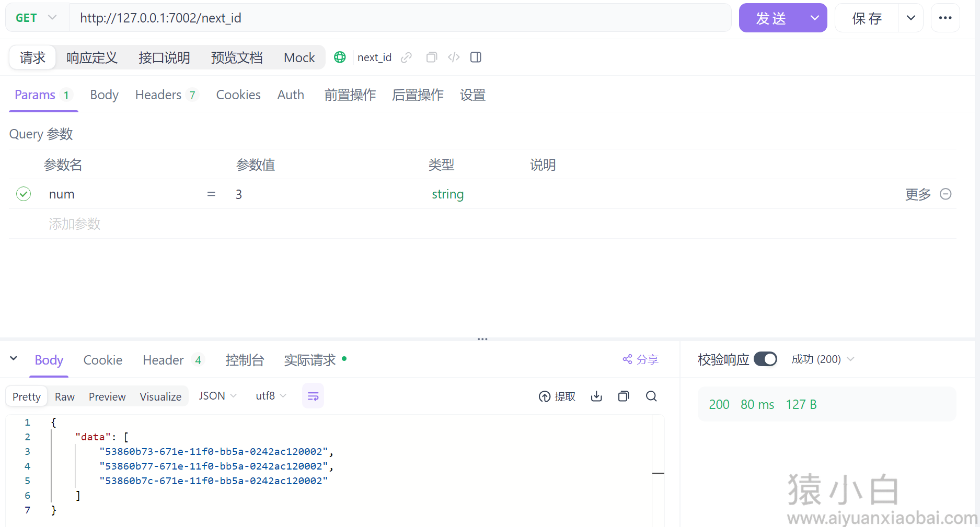
Task: Toggle the side panel layout icon
Action: [476, 57]
